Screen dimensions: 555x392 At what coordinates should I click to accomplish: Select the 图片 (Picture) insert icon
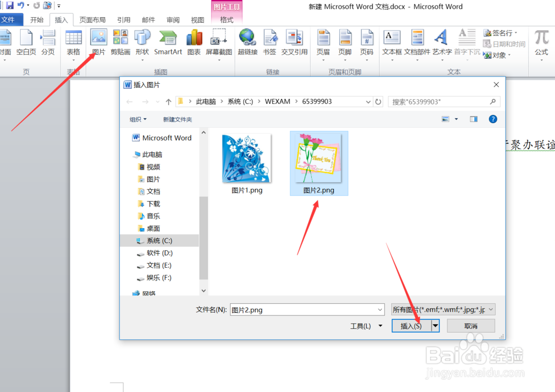98,40
